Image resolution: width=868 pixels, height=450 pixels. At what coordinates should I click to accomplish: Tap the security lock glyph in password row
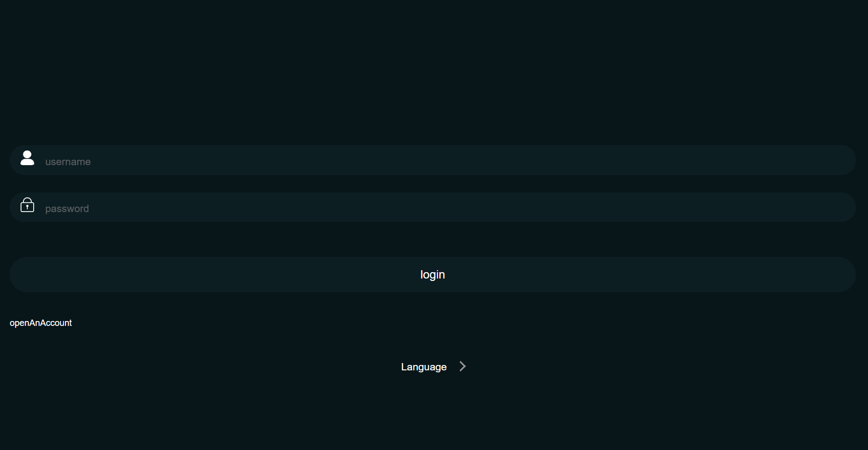click(27, 205)
